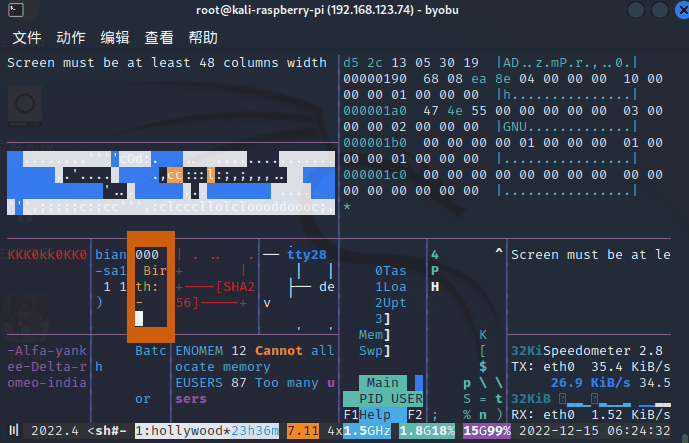The image size is (689, 443).
Task: Click the |AD..z.mP.r.,..0.| ASCII text
Action: pos(567,63)
